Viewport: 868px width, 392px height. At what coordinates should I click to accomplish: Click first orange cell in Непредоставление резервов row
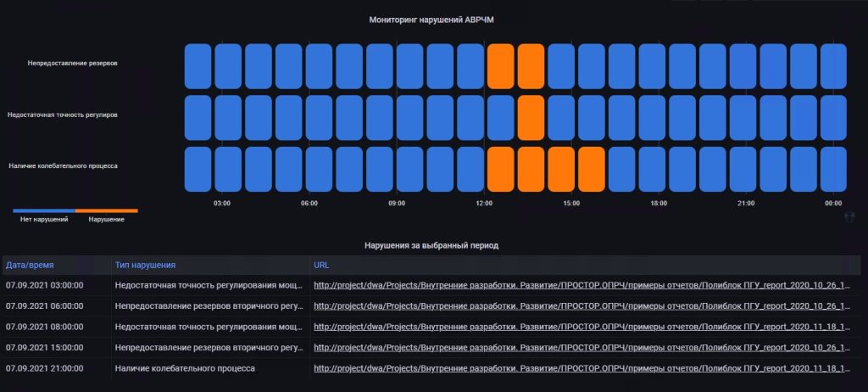[x=500, y=66]
